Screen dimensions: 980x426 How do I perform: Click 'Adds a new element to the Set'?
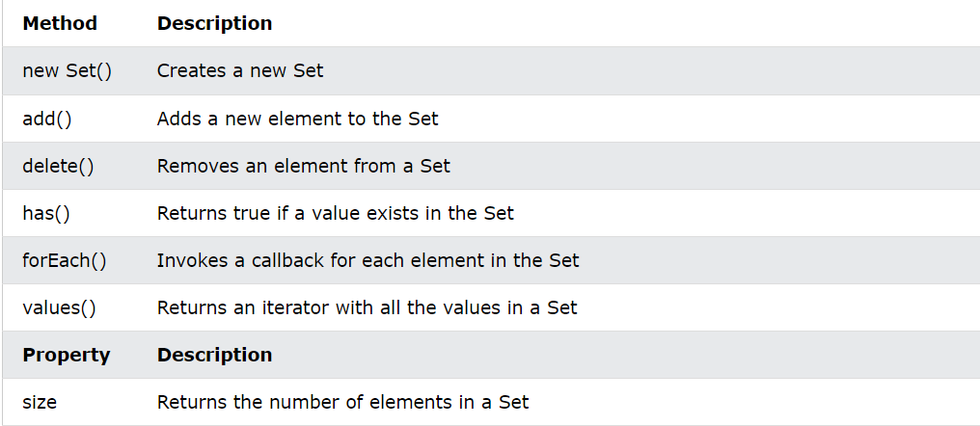point(297,118)
